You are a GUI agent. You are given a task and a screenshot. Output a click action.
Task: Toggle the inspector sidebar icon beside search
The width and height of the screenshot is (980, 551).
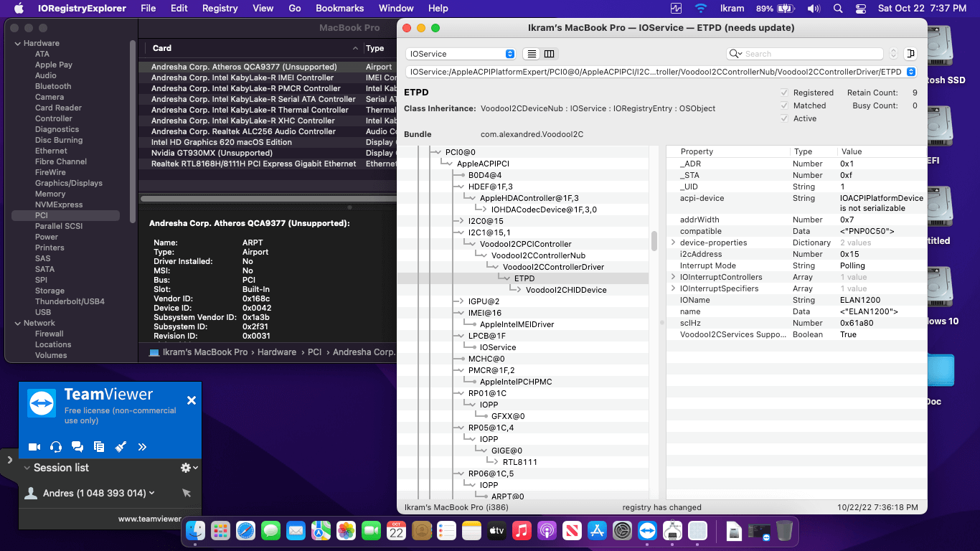pyautogui.click(x=910, y=54)
